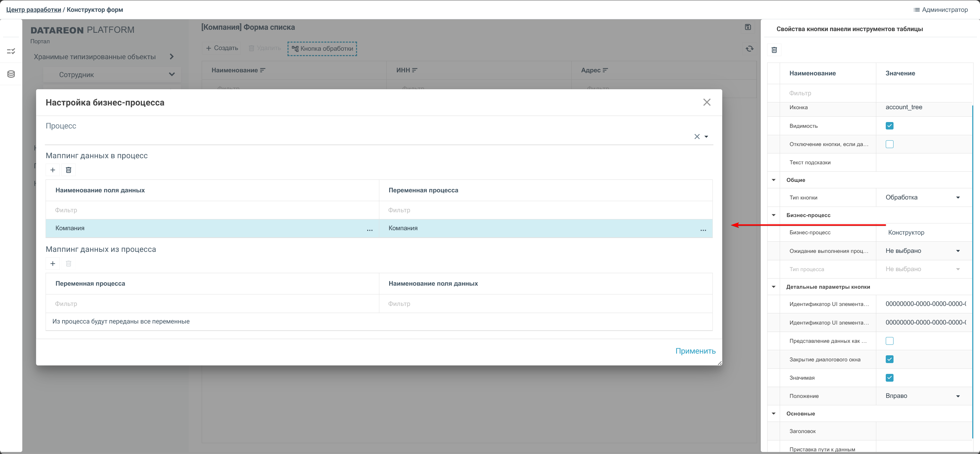Viewport: 980px width, 454px height.
Task: Open ellipsis for Компания data field
Action: pos(370,229)
